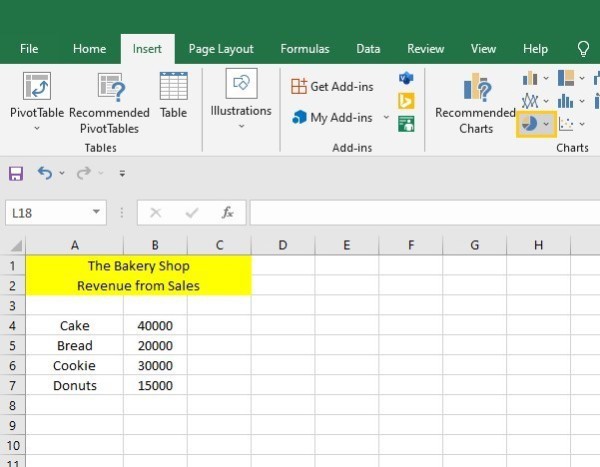Image resolution: width=600 pixels, height=467 pixels.
Task: Open the Help tab
Action: [535, 49]
